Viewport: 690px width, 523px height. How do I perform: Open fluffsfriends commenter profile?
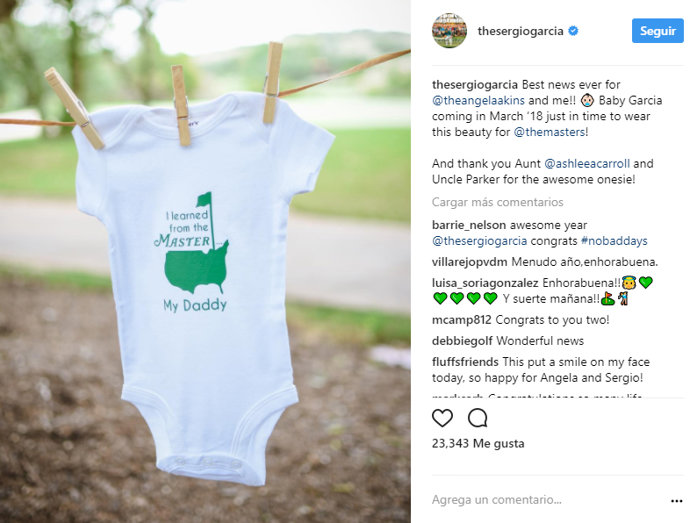465,362
